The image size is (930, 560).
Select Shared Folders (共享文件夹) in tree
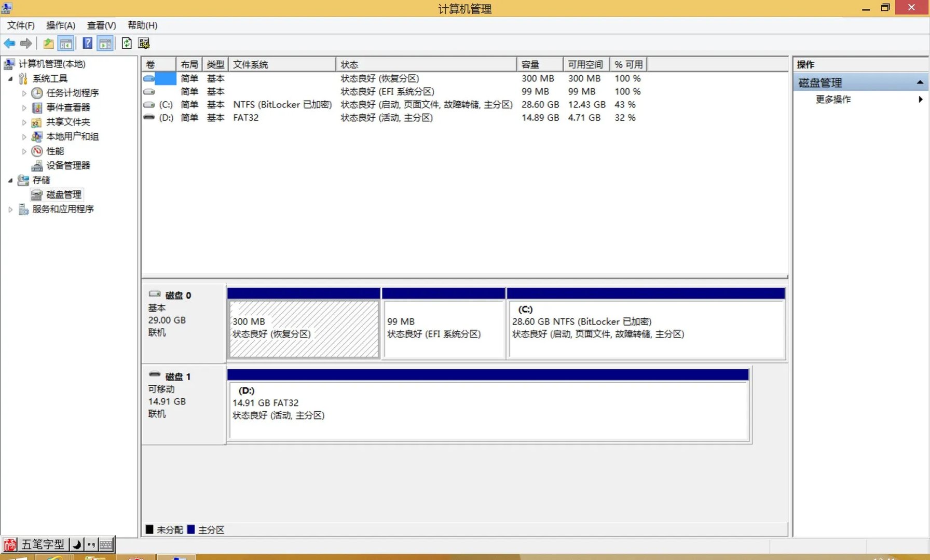pos(68,122)
